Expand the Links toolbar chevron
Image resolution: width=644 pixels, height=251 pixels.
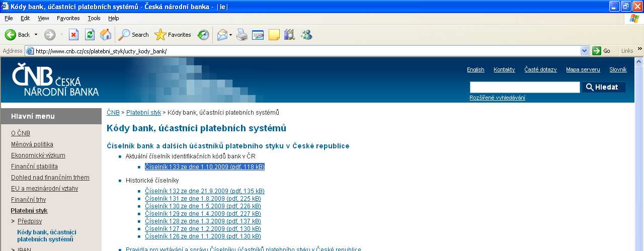click(640, 49)
